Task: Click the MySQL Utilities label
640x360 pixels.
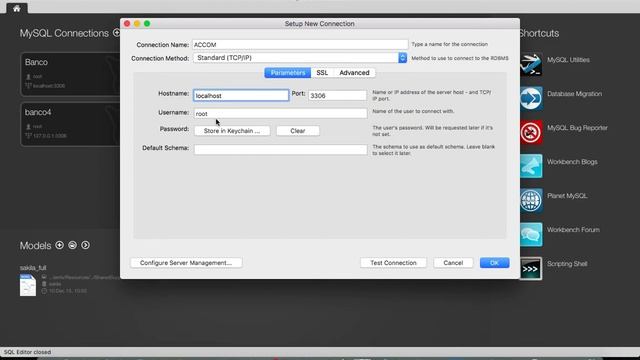Action: [x=568, y=60]
